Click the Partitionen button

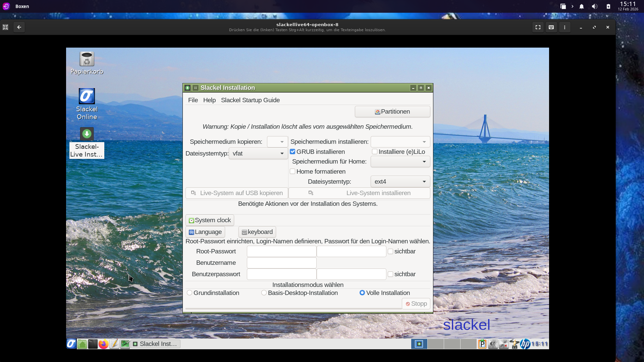392,112
